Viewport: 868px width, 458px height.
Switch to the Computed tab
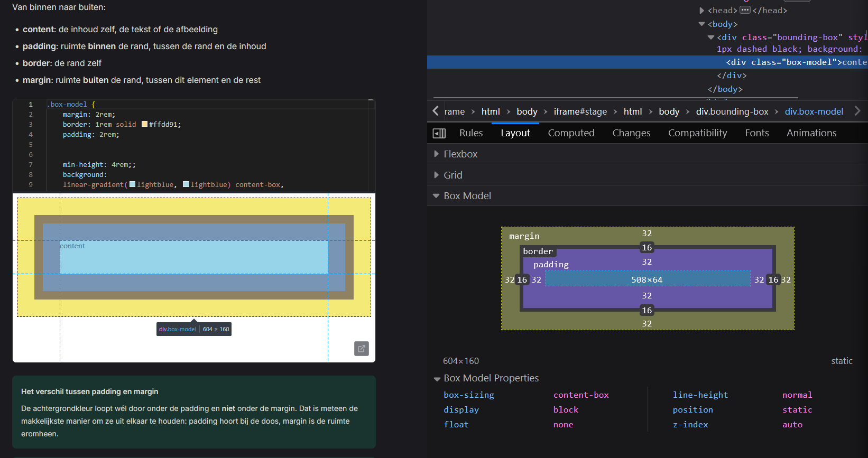571,133
